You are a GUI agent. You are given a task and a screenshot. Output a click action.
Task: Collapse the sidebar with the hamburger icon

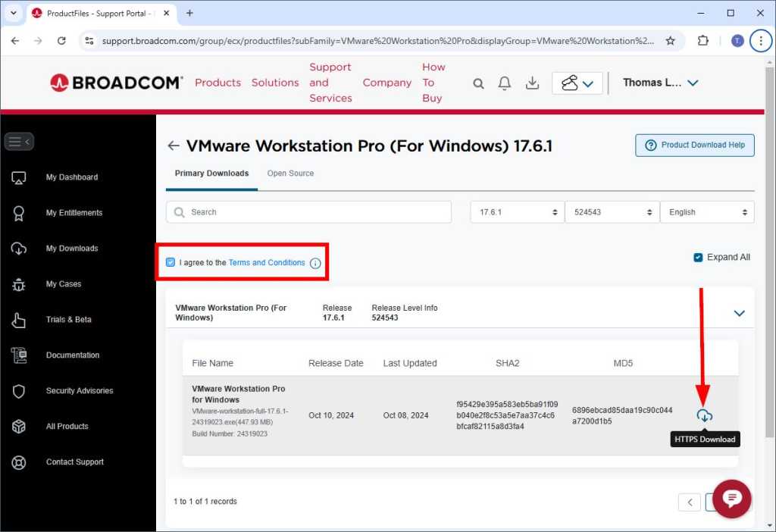click(x=19, y=141)
